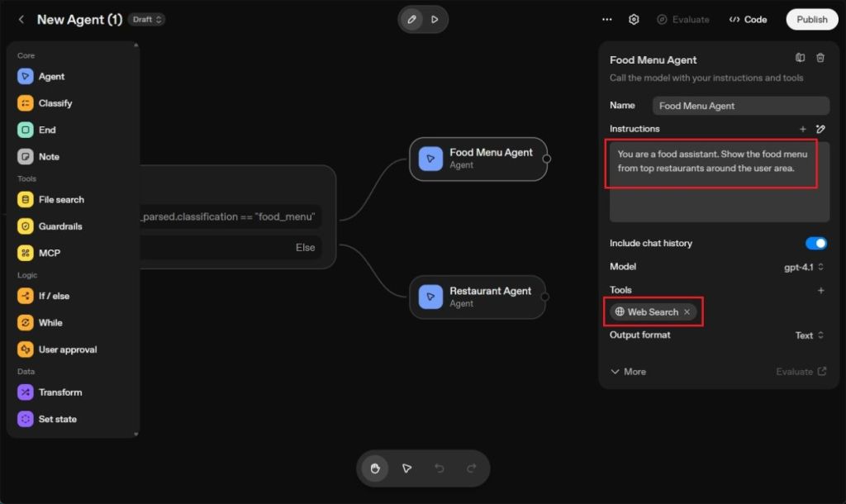
Task: Change the Output format from Text
Action: point(809,335)
